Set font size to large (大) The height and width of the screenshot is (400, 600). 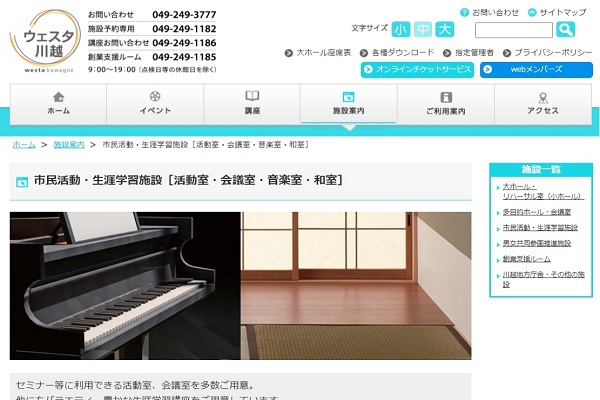coord(445,29)
